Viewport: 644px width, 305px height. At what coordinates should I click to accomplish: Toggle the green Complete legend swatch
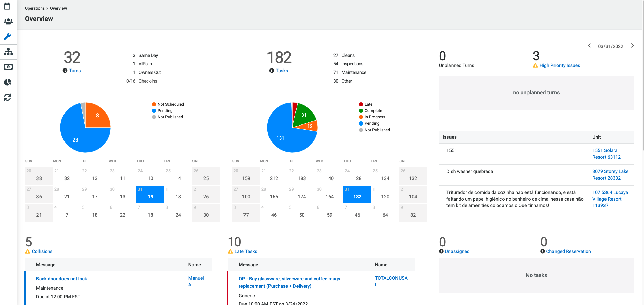[361, 111]
